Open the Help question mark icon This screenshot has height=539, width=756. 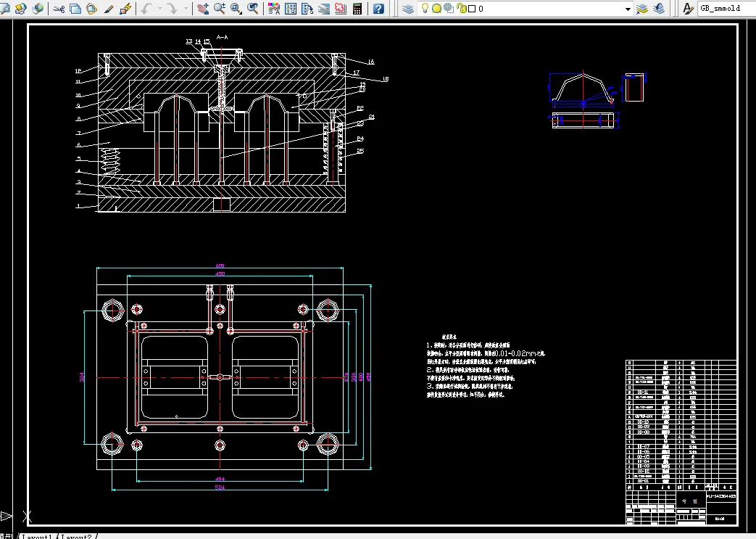378,9
